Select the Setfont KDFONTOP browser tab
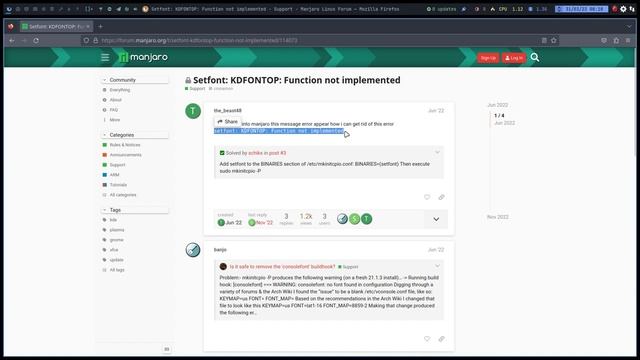The height and width of the screenshot is (360, 640). (x=56, y=27)
